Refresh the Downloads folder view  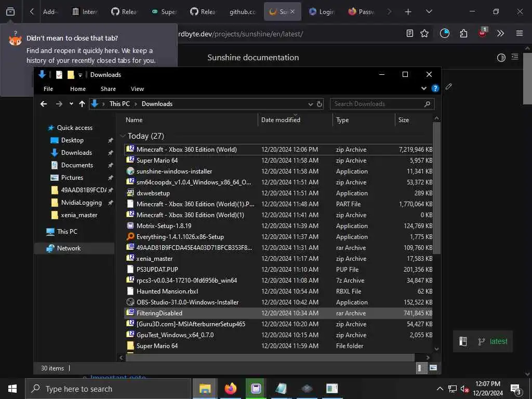pos(320,104)
